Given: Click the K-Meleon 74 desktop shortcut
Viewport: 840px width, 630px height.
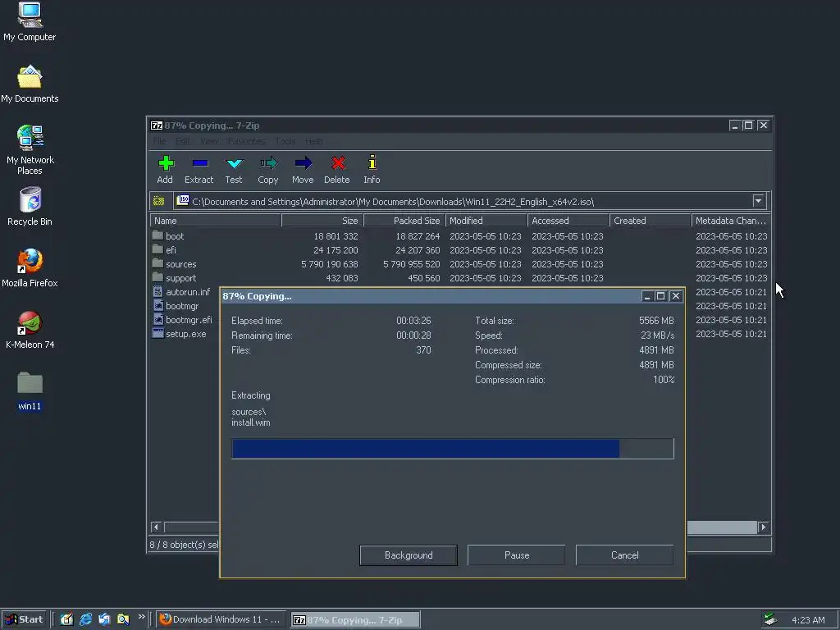Looking at the screenshot, I should click(30, 330).
